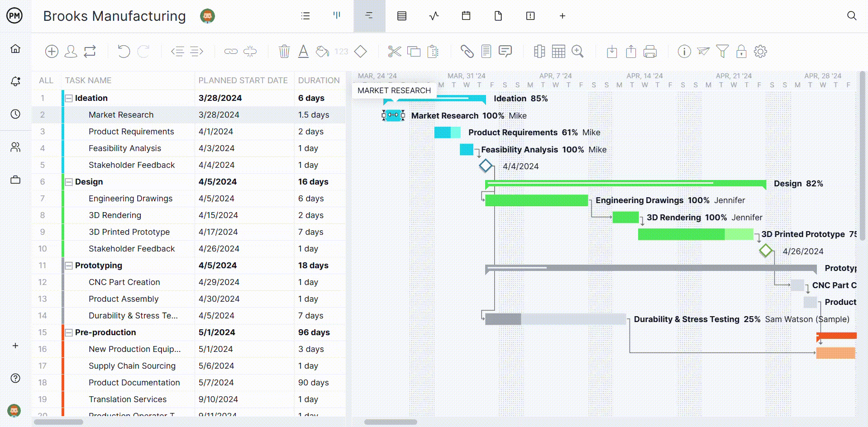Switch to the board view tab
Image resolution: width=868 pixels, height=427 pixels.
(x=337, y=16)
